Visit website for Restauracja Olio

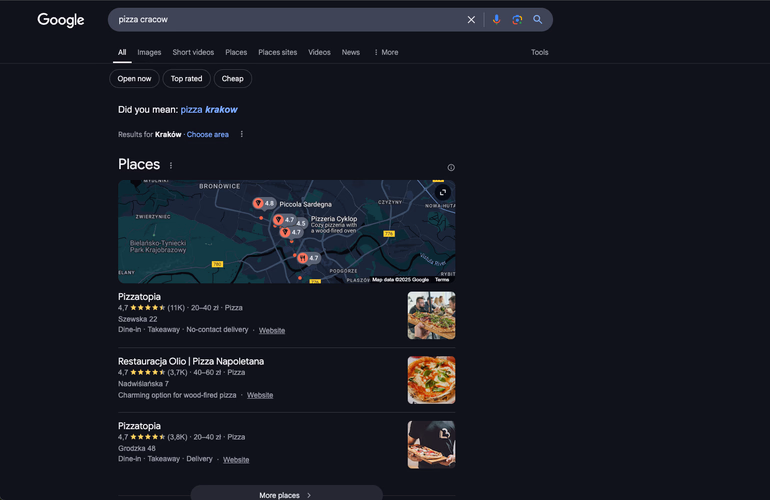click(x=260, y=395)
